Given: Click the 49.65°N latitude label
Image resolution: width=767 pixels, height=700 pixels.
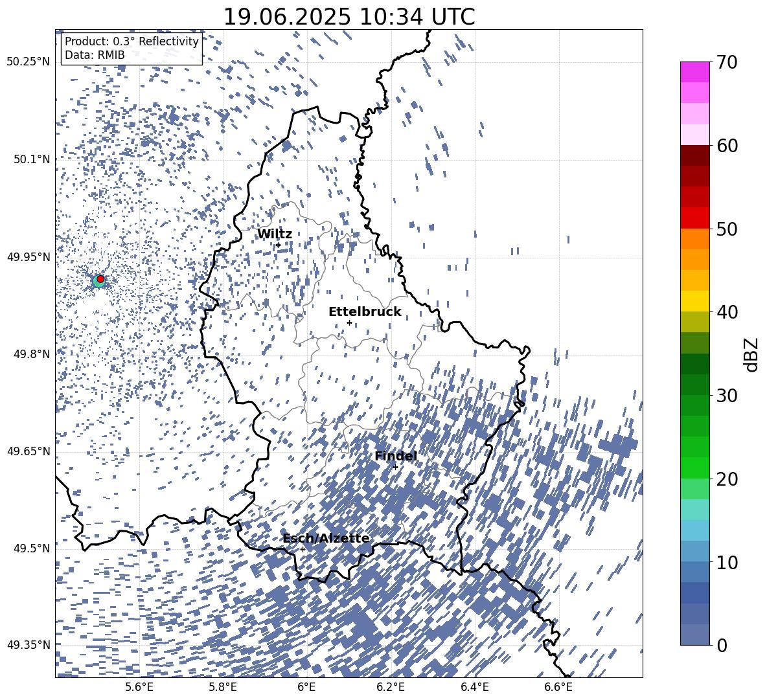Looking at the screenshot, I should (29, 451).
